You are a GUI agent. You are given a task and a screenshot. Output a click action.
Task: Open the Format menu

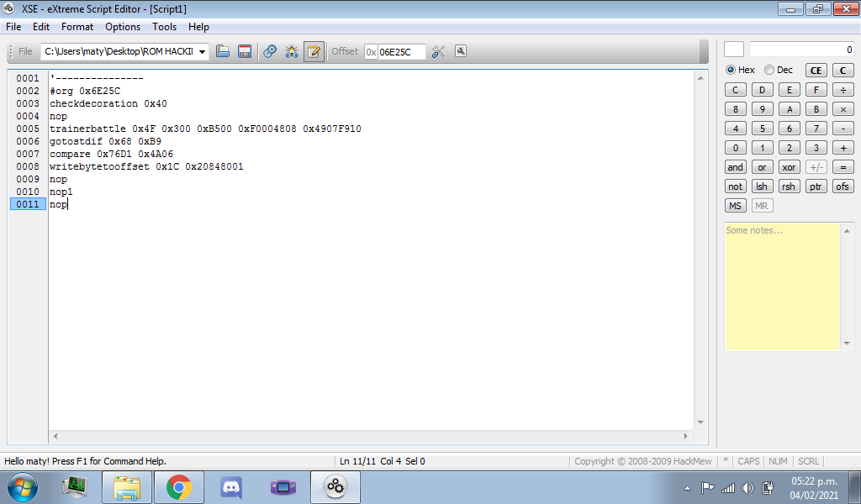point(77,27)
